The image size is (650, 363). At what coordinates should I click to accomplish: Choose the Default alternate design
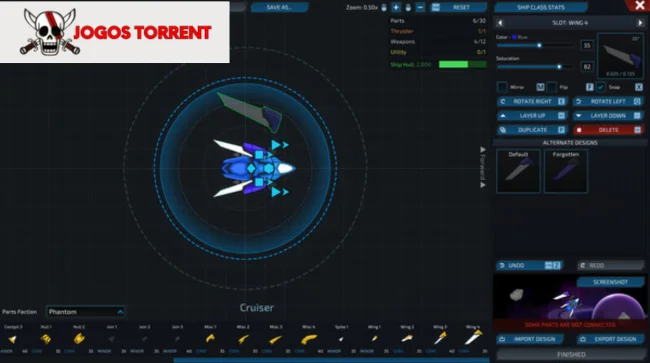(518, 171)
